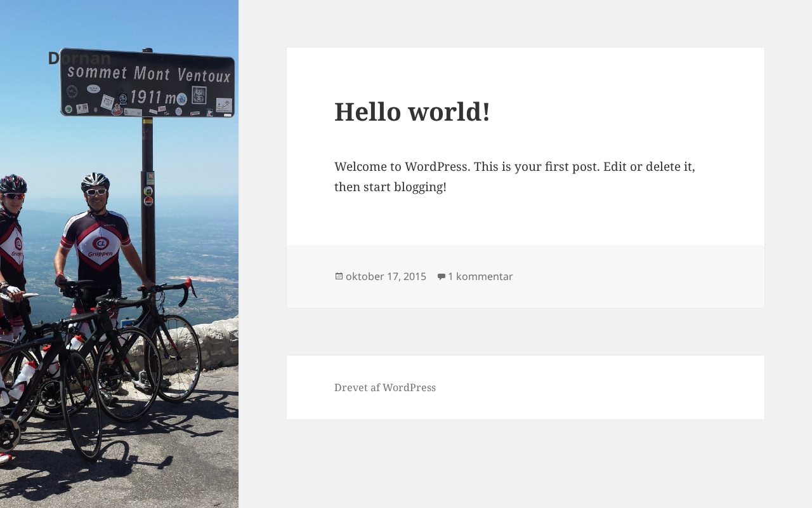Click the comment bubble icon
The width and height of the screenshot is (812, 508).
click(x=442, y=277)
